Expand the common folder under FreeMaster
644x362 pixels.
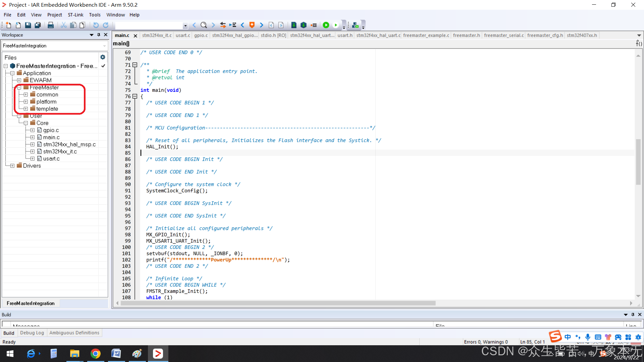coord(26,94)
